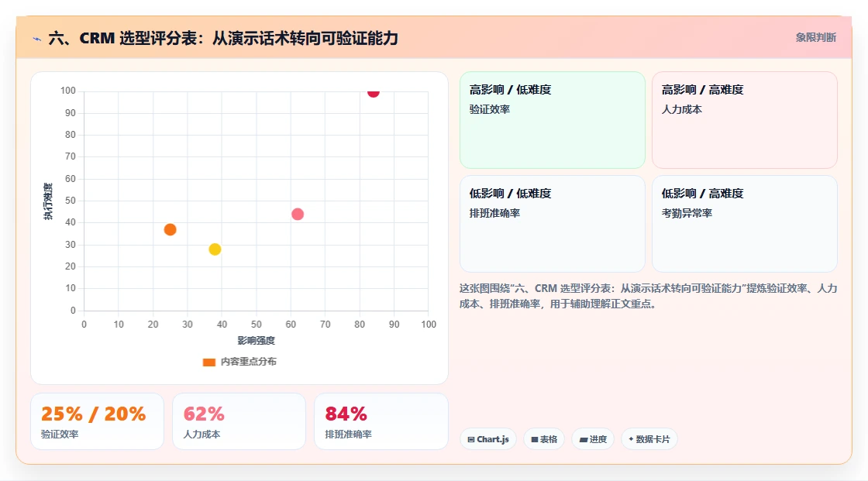
Task: Click the lightning icon beside the title
Action: coord(37,39)
